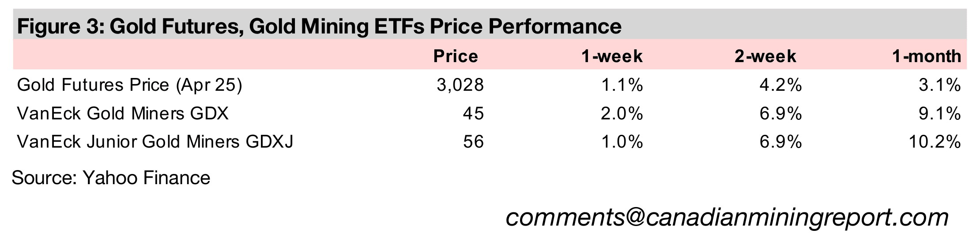Viewport: 980px width, 241px height.
Task: Select the 1-week column header
Action: 612,56
